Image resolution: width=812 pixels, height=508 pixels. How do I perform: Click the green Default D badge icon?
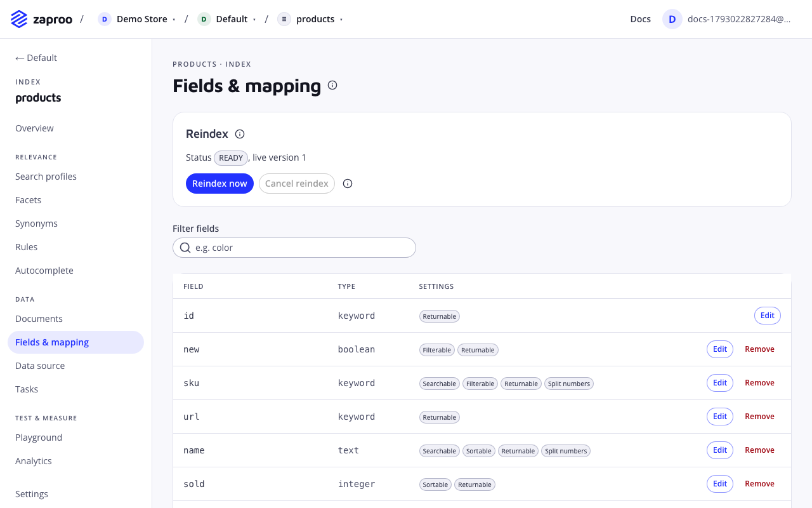point(204,19)
